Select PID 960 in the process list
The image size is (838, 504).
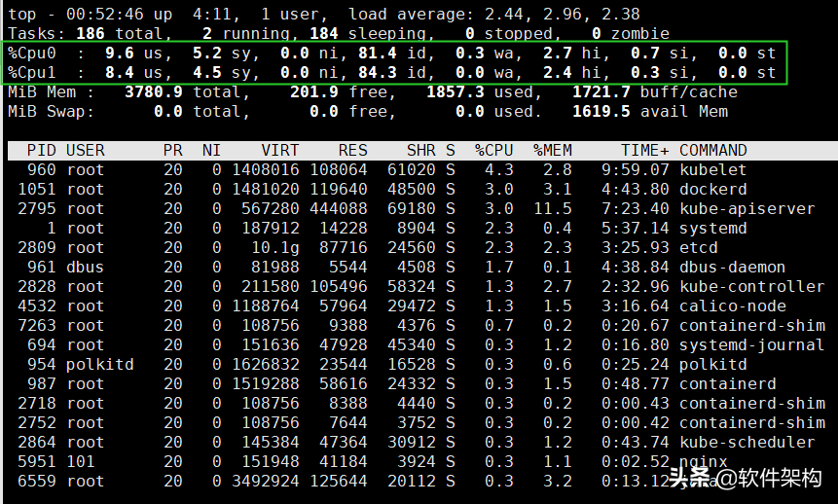[41, 170]
